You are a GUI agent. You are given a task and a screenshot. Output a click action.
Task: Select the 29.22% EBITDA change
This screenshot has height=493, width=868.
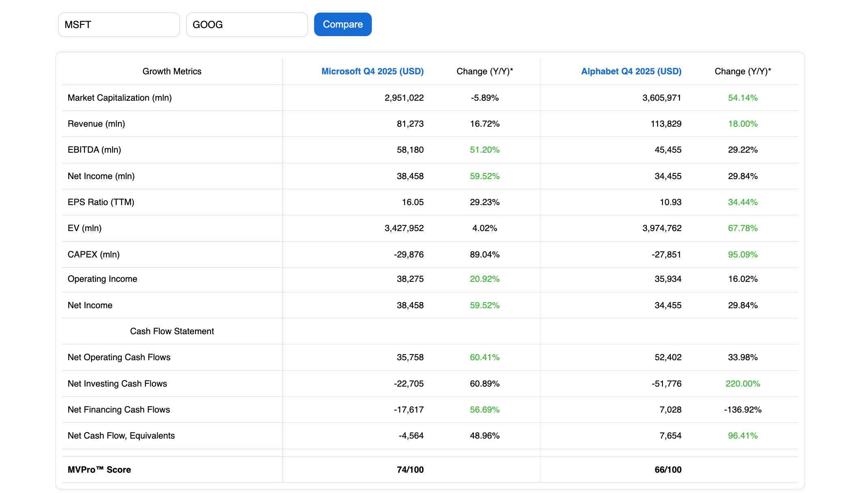[743, 150]
